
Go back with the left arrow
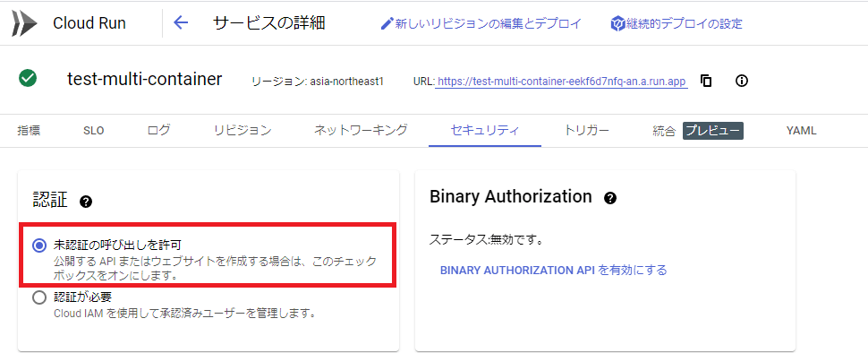[181, 23]
